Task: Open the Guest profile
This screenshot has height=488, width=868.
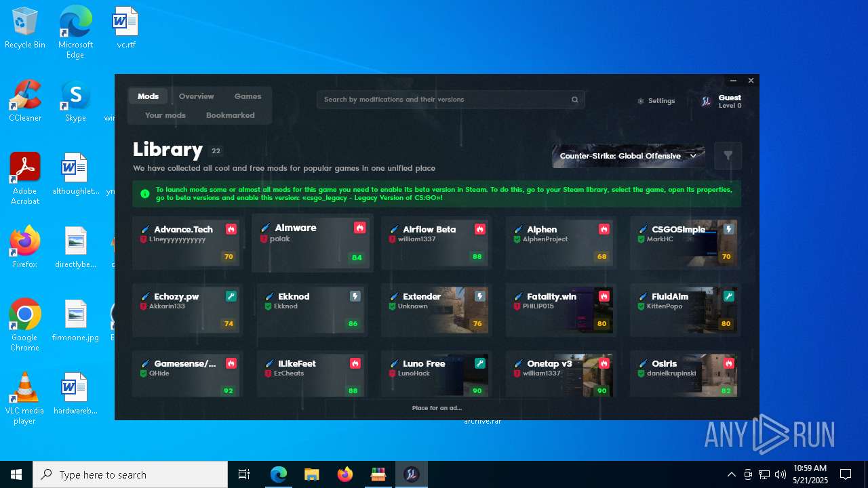Action: (x=722, y=101)
